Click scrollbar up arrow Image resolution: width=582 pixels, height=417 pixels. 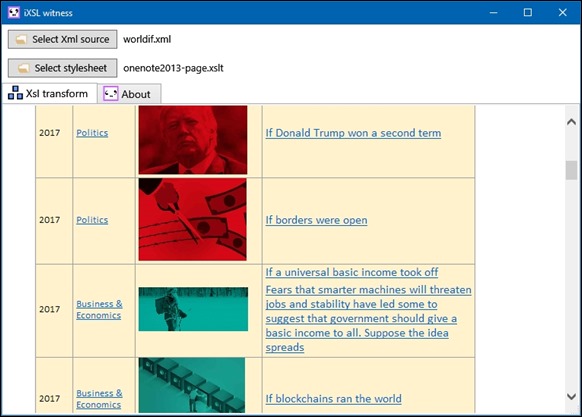[x=571, y=122]
